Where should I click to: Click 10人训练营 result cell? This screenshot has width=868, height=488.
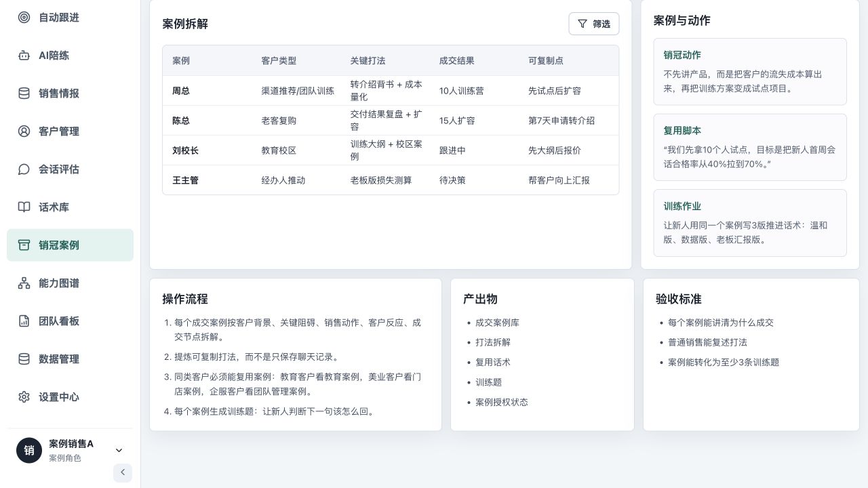tap(461, 91)
